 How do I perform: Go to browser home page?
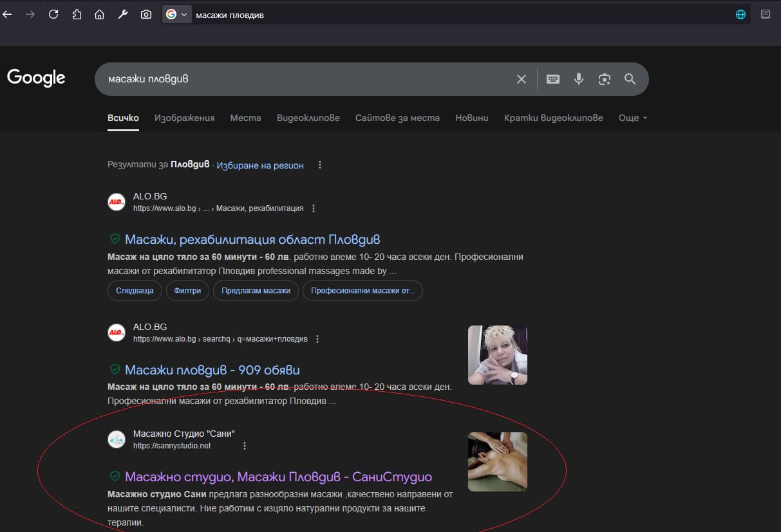pyautogui.click(x=99, y=14)
